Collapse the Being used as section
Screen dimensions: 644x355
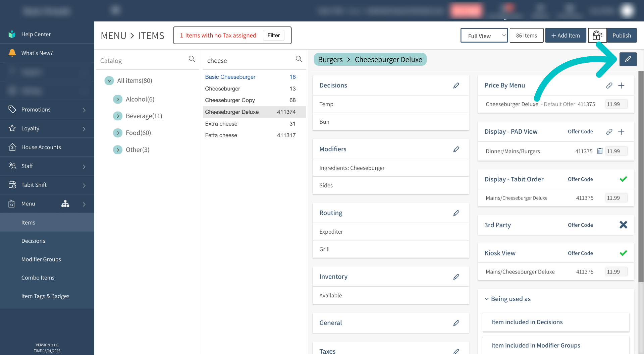(487, 299)
